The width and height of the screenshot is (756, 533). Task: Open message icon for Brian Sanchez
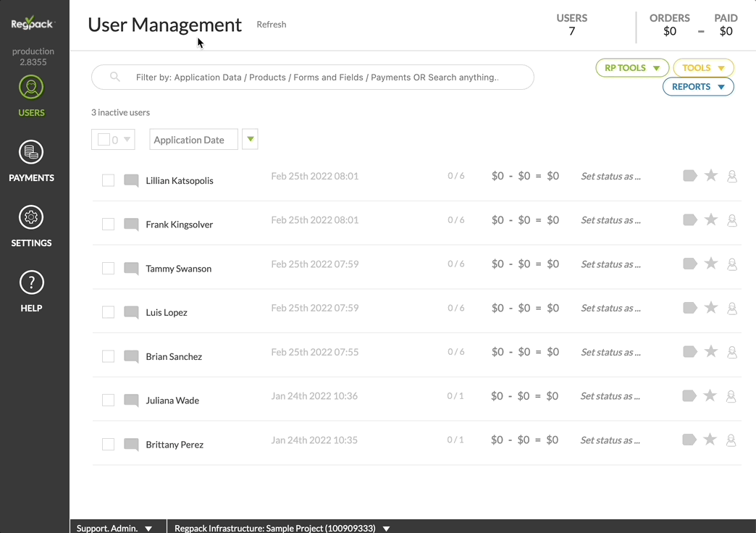[131, 356]
